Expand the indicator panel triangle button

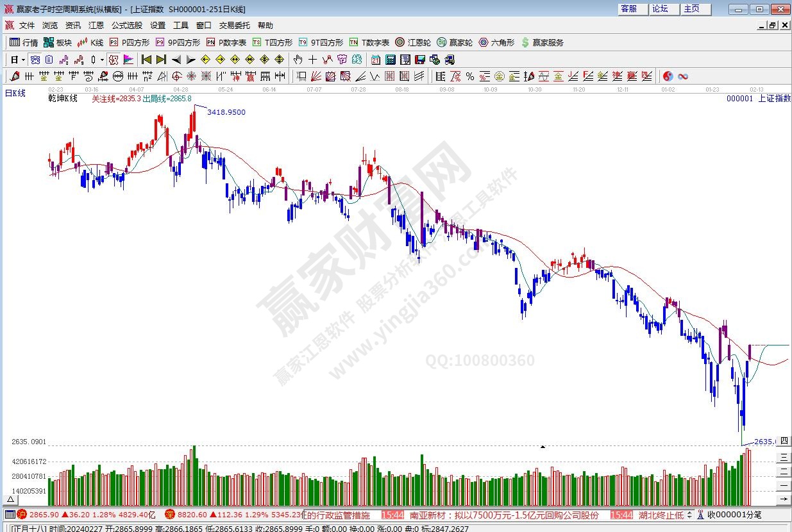coord(10,499)
